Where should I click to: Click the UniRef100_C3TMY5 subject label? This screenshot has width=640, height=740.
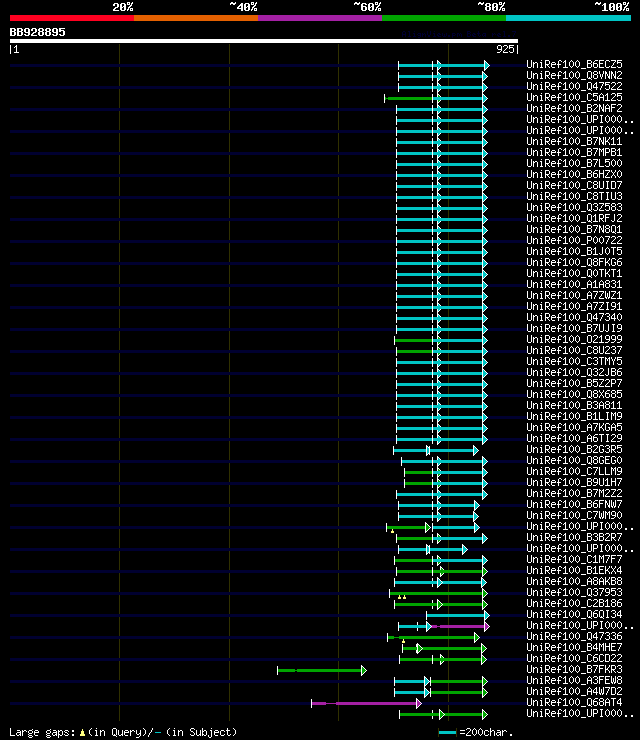(x=574, y=361)
